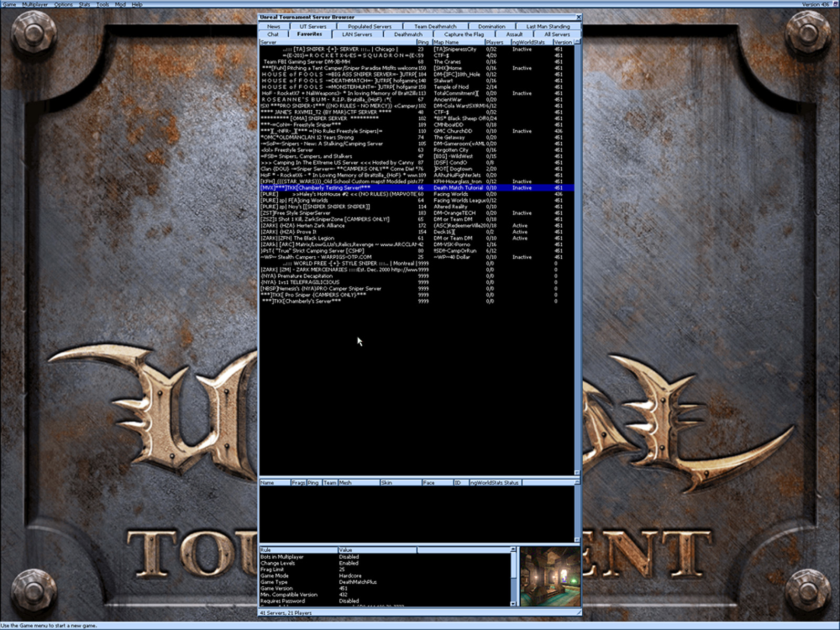The height and width of the screenshot is (630, 840).
Task: Select the <lol> Freestyle Server row
Action: (x=417, y=150)
